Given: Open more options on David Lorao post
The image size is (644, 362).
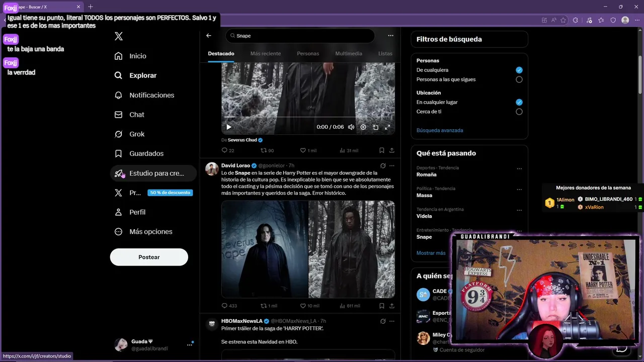Looking at the screenshot, I should click(392, 165).
